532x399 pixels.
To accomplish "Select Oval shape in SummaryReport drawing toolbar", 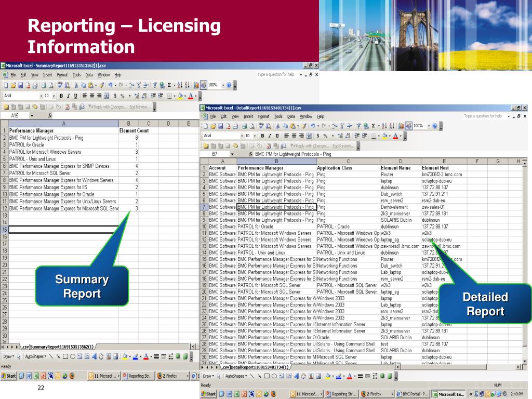I will (73, 356).
